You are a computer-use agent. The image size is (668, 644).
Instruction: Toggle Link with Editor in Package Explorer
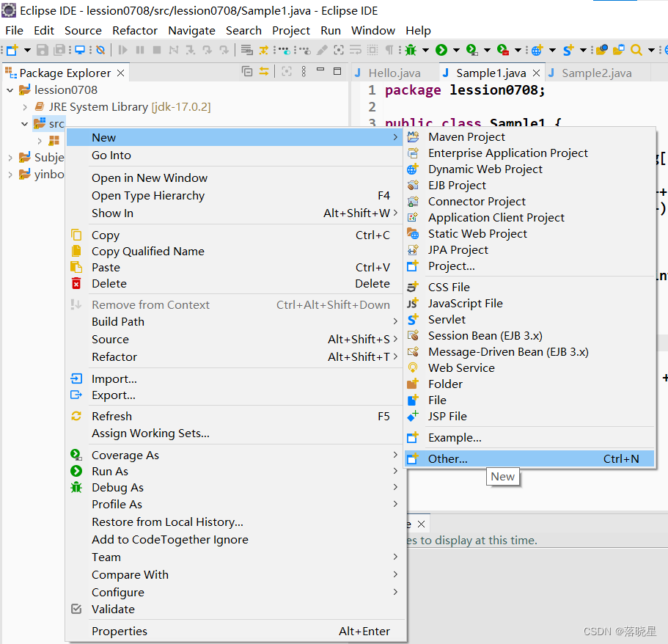(x=264, y=71)
